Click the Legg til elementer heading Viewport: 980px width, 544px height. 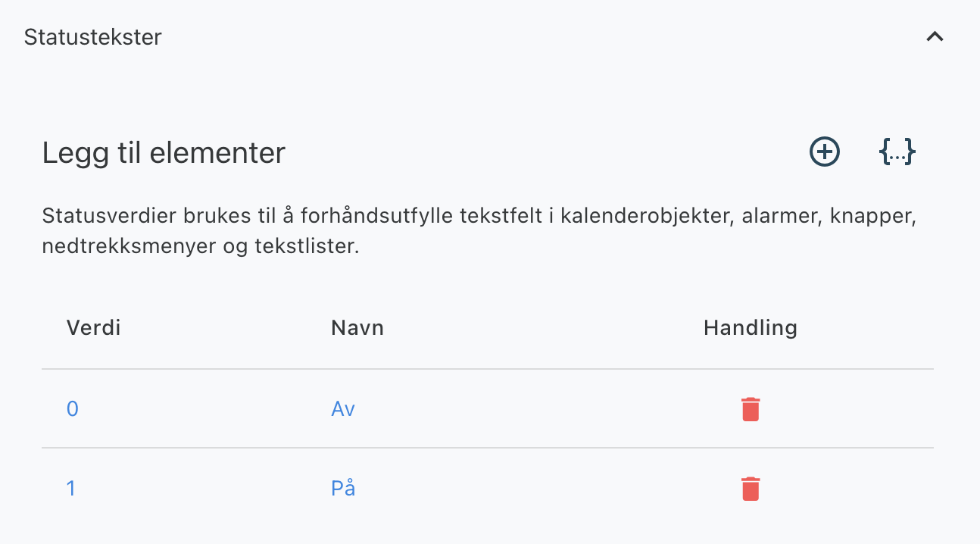tap(164, 153)
